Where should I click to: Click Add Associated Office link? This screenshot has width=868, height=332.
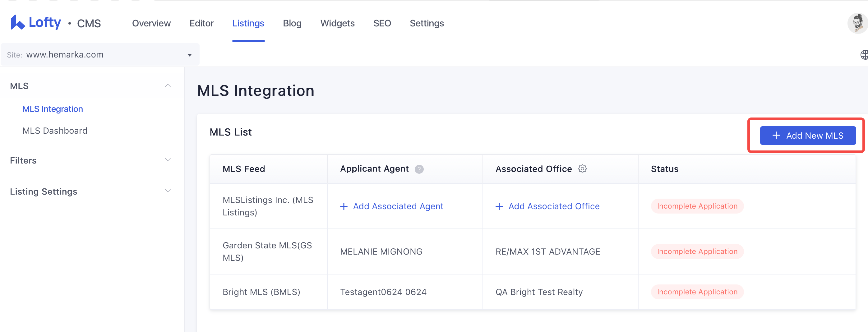554,206
